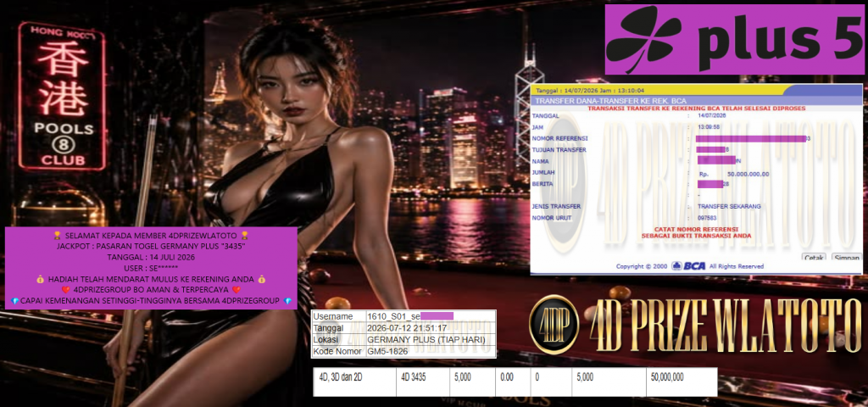Click the USER : SE****** line
This screenshot has height=407, width=868.
click(151, 268)
